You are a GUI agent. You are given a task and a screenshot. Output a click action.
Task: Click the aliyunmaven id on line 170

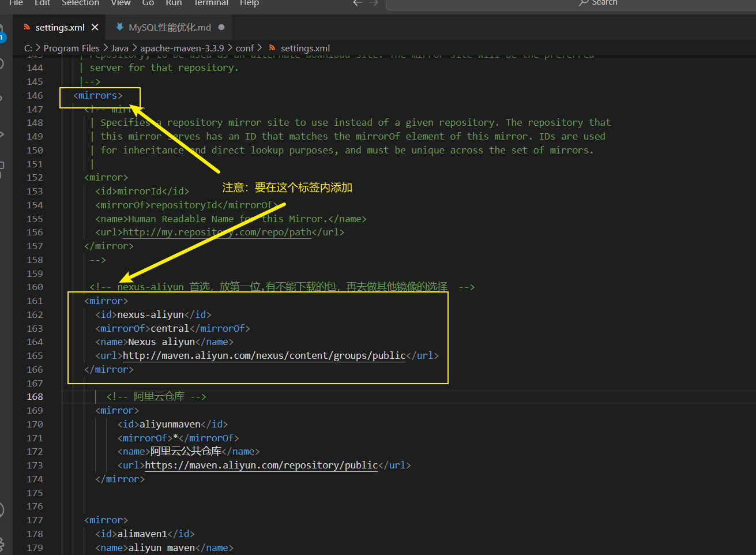coord(170,425)
